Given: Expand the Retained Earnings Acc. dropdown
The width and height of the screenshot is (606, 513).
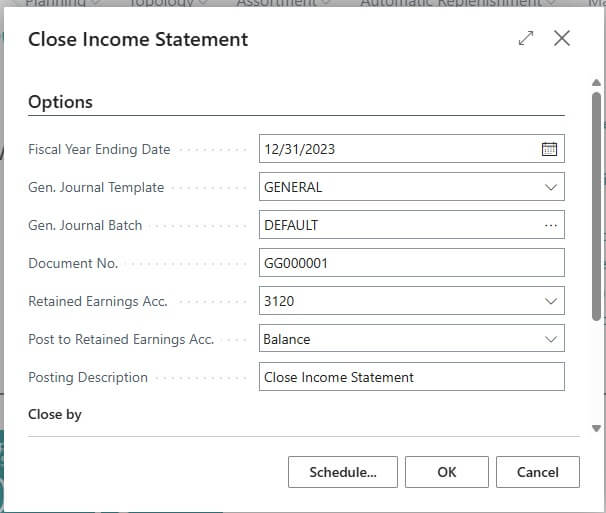Looking at the screenshot, I should point(551,301).
